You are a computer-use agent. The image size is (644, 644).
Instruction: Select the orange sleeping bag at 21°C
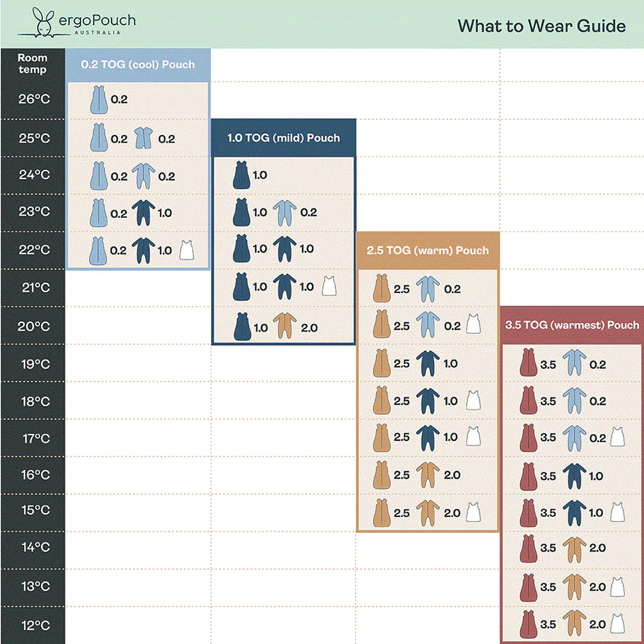click(381, 289)
